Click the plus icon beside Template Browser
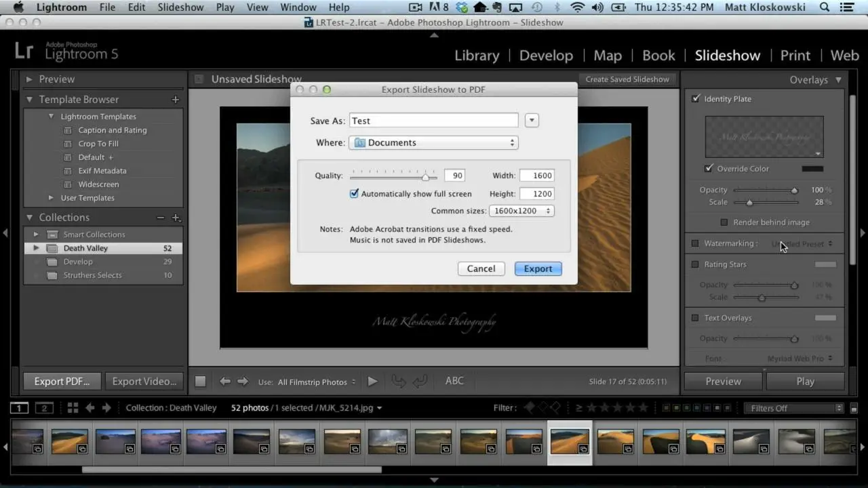868x488 pixels. pos(175,99)
